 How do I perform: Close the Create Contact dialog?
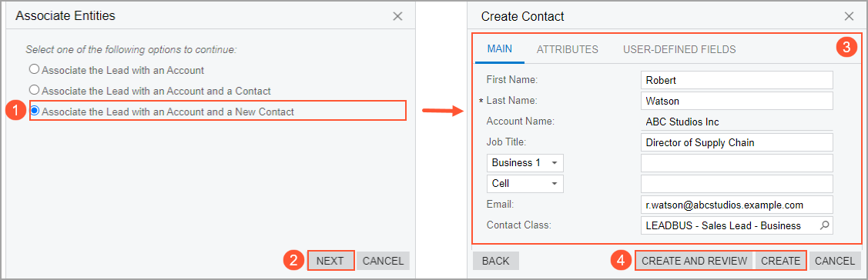[x=850, y=17]
